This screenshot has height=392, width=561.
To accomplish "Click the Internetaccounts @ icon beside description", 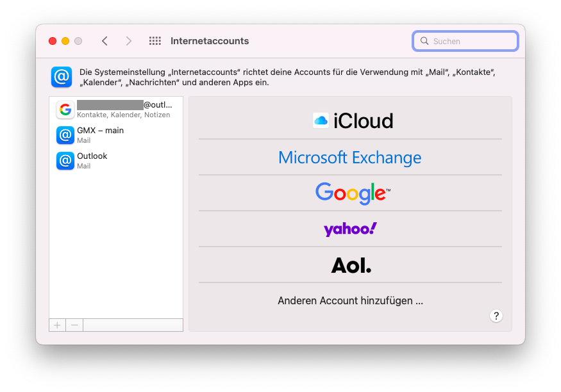I will [62, 77].
